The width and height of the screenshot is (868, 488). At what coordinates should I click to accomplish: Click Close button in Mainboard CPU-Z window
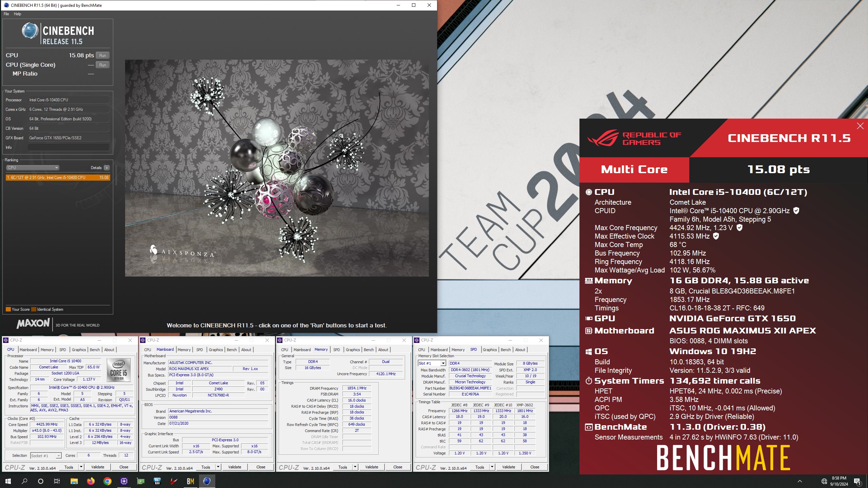tap(261, 467)
